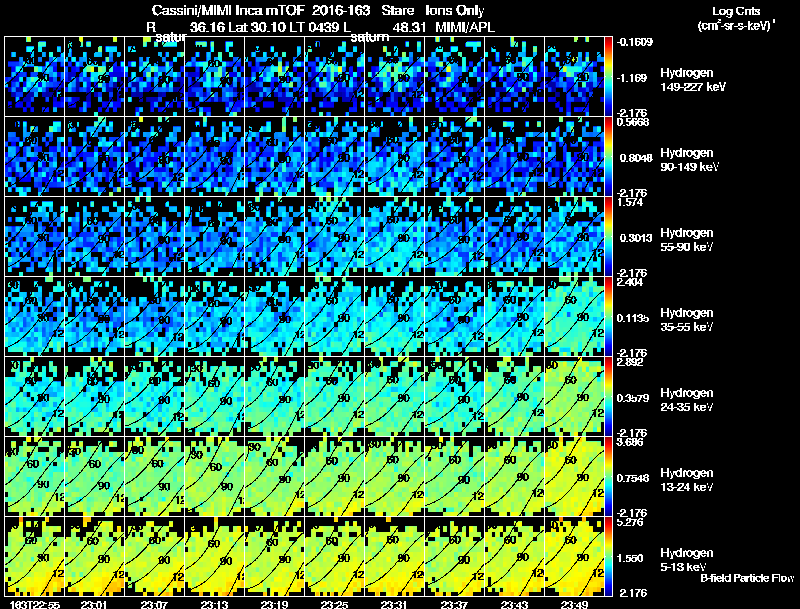Open the 90-149 keV panel at 23:37
The width and height of the screenshot is (800, 609).
[454, 156]
